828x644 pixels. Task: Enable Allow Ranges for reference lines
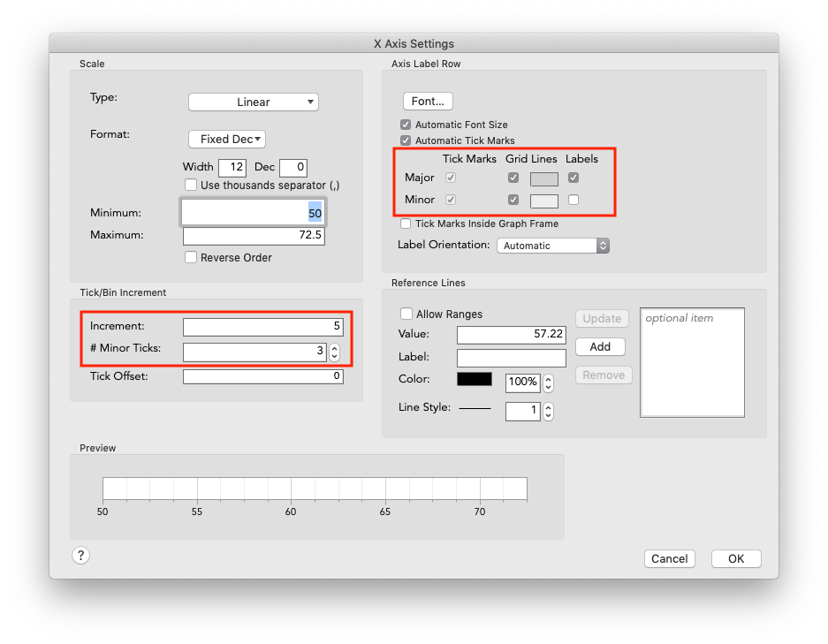tap(406, 313)
